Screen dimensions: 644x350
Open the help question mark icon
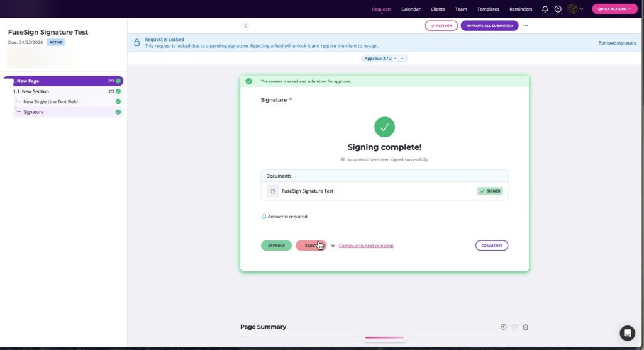(558, 9)
